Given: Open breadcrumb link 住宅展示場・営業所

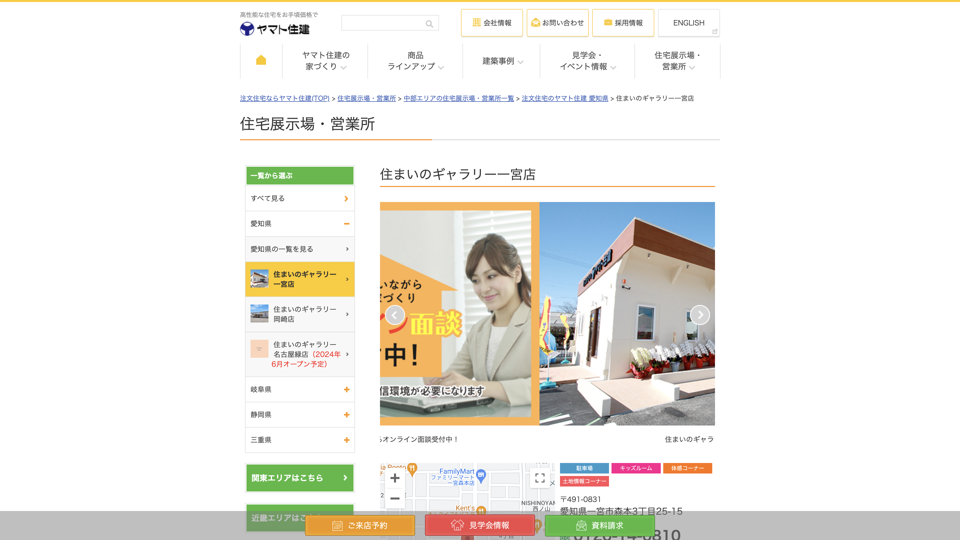Looking at the screenshot, I should (x=366, y=99).
